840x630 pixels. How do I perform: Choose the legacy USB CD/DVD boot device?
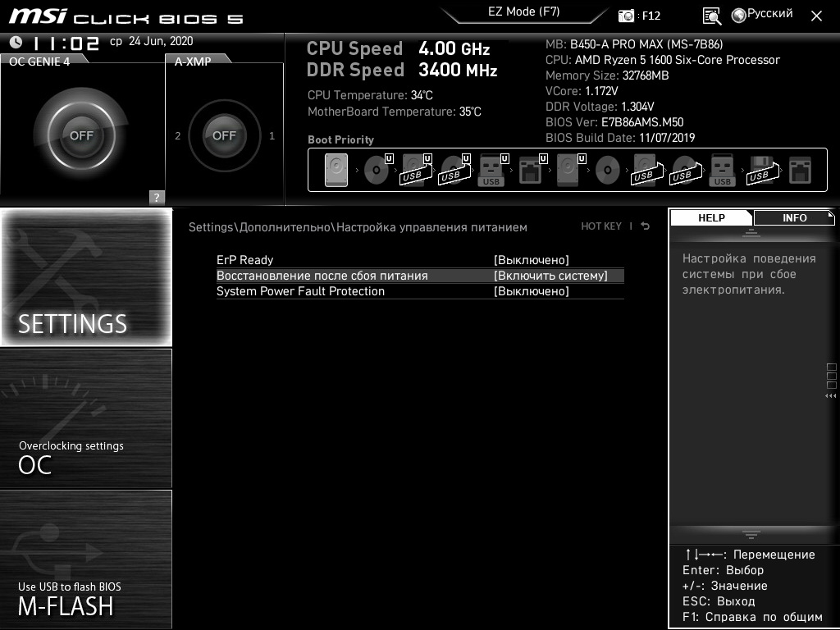click(x=686, y=171)
